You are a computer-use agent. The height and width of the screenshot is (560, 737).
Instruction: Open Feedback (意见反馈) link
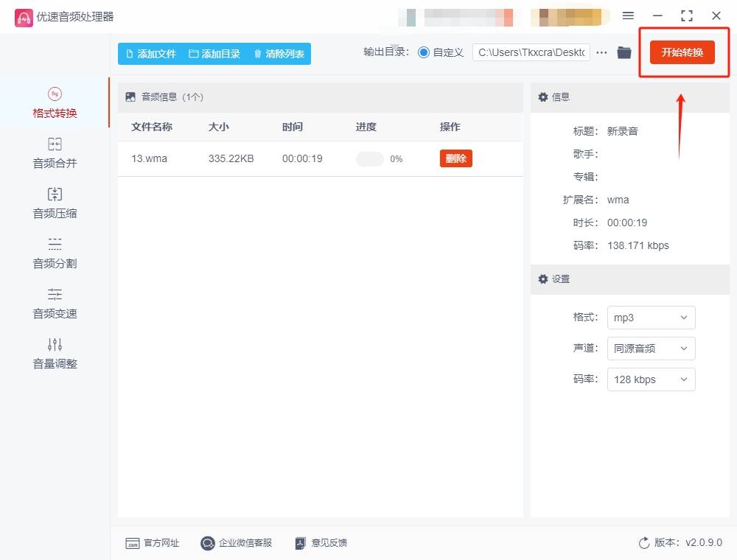tap(321, 543)
